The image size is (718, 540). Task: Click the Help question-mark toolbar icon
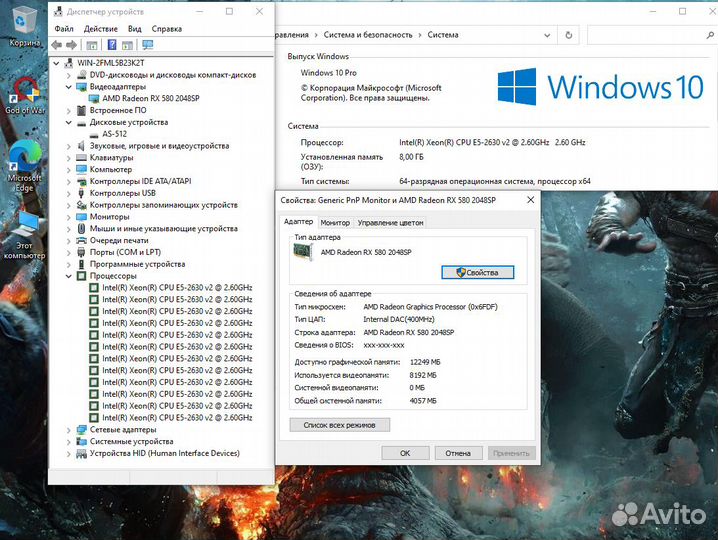(112, 45)
